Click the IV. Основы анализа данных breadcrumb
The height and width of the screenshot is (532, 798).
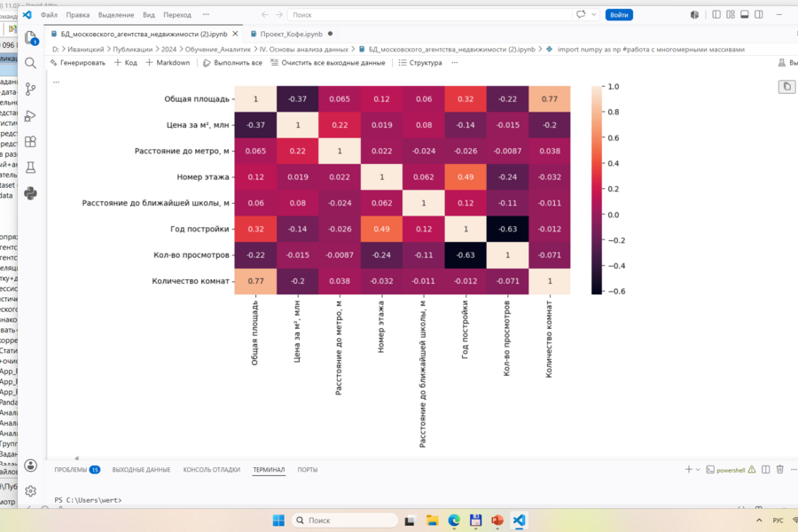coord(304,50)
